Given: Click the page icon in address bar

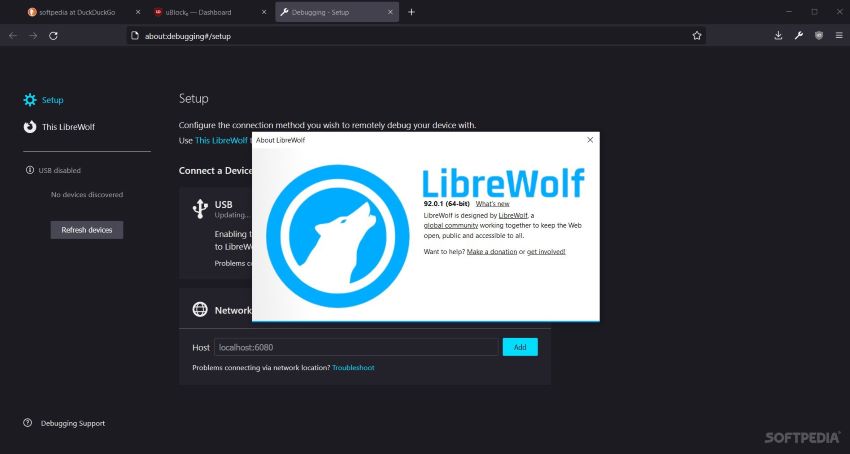Looking at the screenshot, I should click(136, 36).
